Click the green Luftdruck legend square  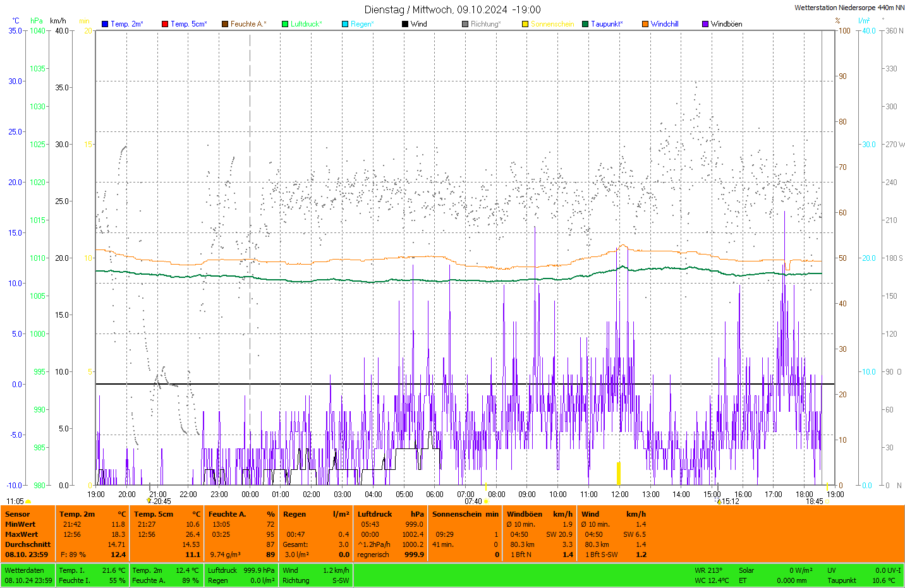[285, 24]
